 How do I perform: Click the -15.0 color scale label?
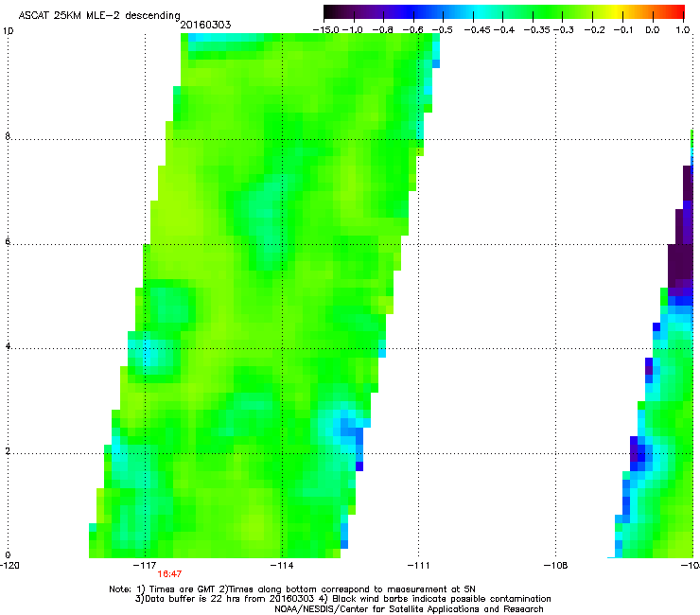point(326,30)
